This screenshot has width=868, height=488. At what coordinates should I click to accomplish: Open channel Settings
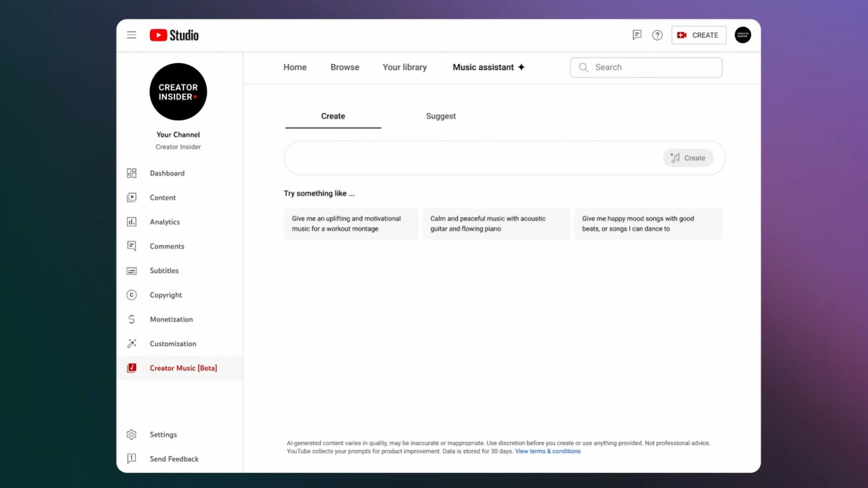pos(163,435)
